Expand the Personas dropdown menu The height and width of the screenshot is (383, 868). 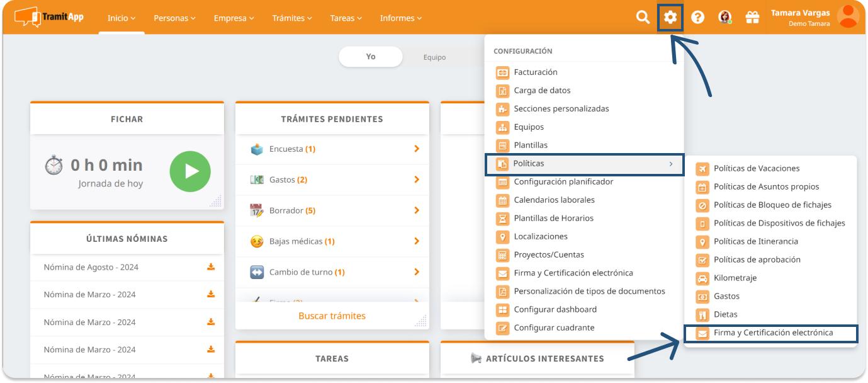(174, 18)
